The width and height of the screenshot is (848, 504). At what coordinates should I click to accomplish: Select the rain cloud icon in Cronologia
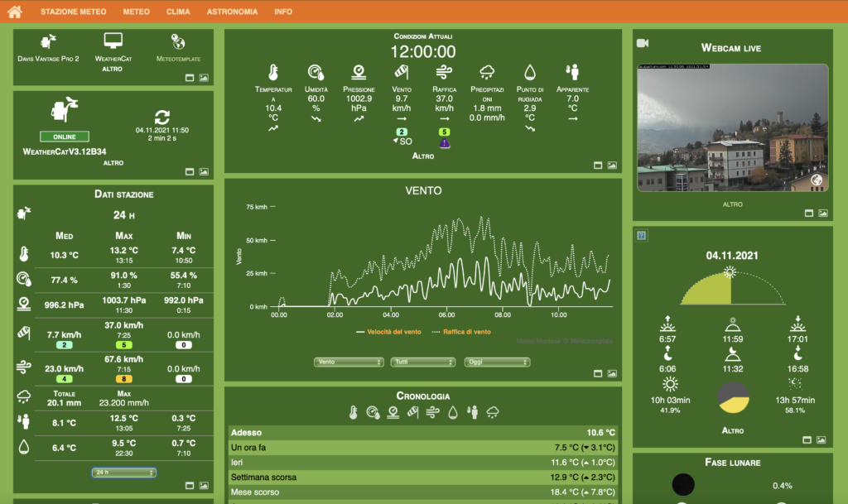click(493, 412)
